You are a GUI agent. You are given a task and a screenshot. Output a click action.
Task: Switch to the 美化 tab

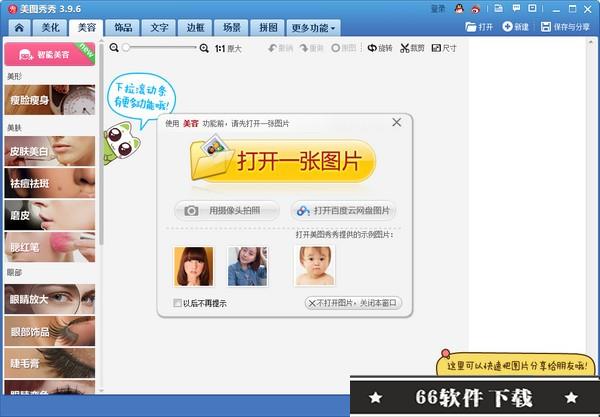(x=51, y=28)
